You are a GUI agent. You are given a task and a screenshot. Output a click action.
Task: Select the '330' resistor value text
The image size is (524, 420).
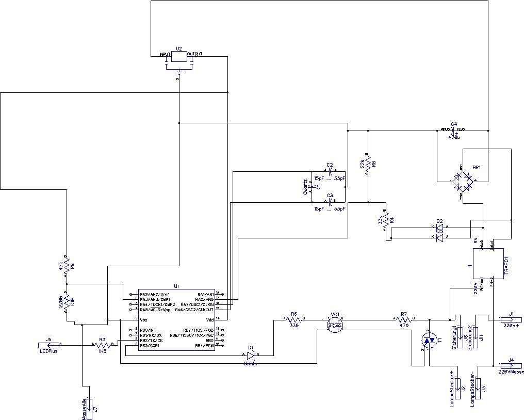tap(294, 326)
